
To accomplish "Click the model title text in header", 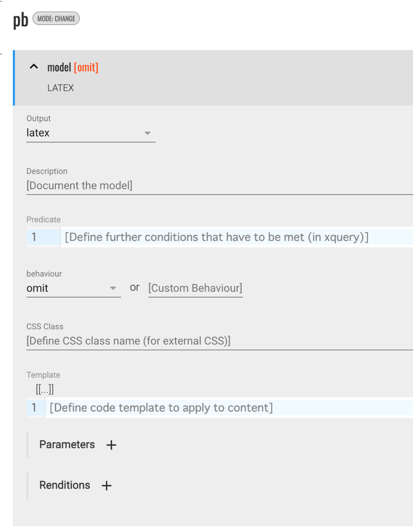I will point(59,68).
